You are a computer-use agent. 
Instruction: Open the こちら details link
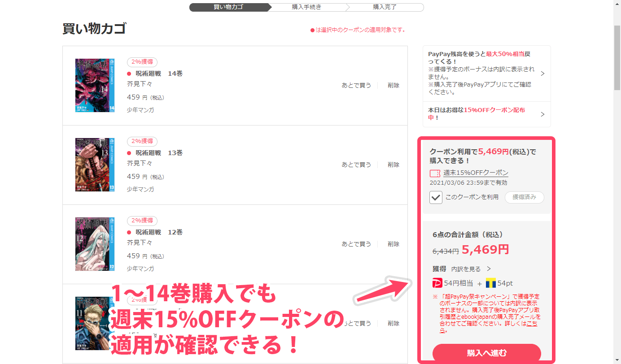(532, 323)
